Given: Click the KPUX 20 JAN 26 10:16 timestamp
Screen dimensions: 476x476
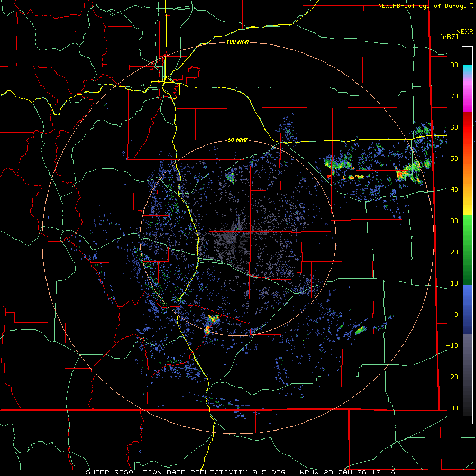Looking at the screenshot, I should [347, 472].
